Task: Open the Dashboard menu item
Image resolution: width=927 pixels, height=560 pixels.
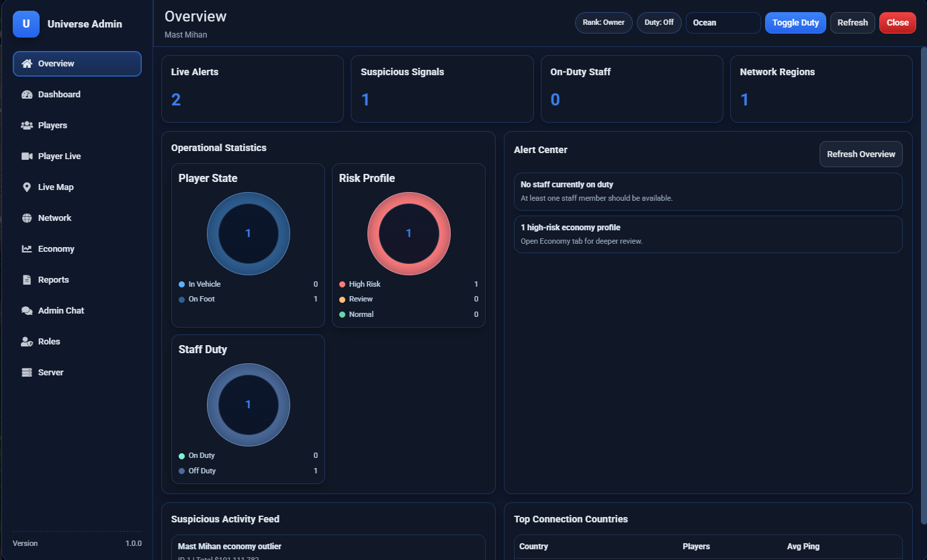Action: point(77,95)
